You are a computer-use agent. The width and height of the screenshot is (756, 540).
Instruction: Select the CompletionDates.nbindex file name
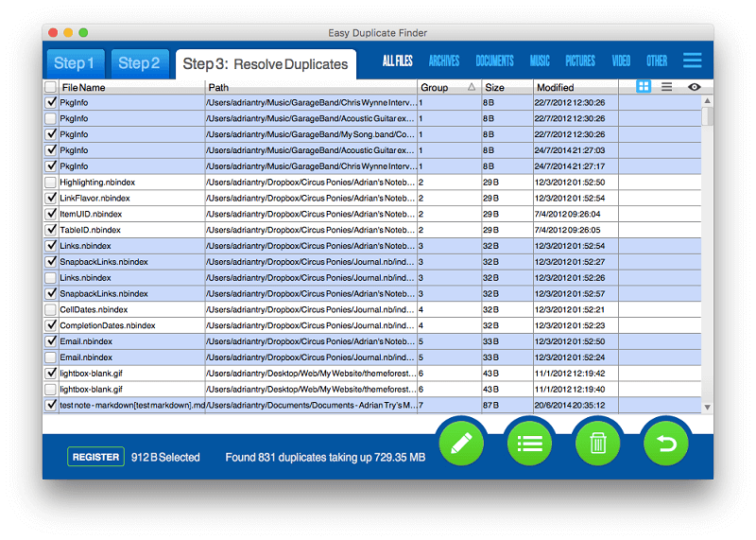point(108,325)
